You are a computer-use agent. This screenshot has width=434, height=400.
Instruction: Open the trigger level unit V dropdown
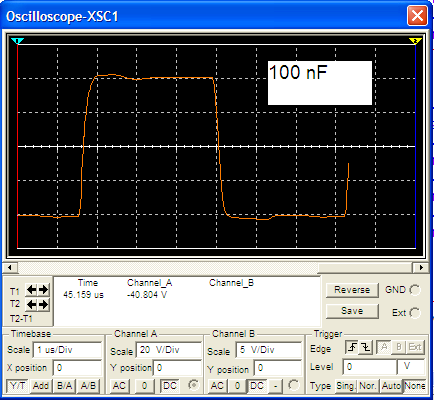pos(411,367)
